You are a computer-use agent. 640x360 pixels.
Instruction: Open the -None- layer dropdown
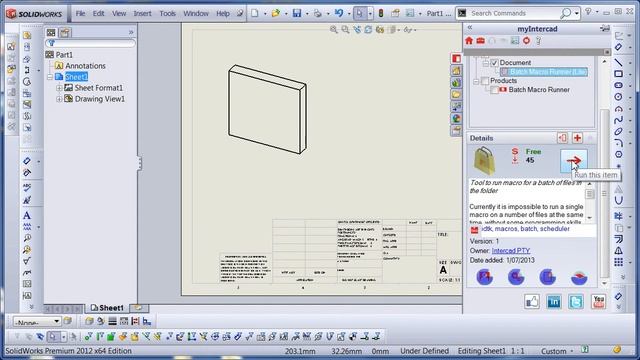pos(37,322)
